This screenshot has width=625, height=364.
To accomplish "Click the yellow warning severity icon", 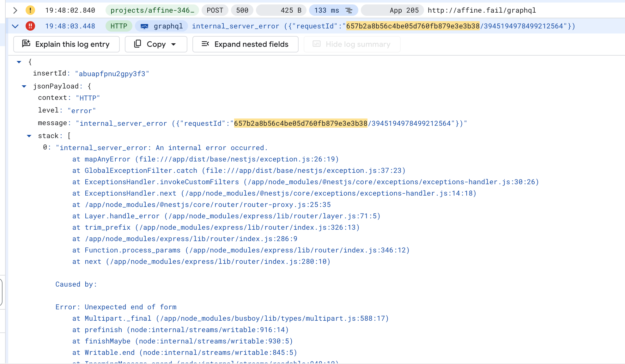I will pyautogui.click(x=30, y=10).
